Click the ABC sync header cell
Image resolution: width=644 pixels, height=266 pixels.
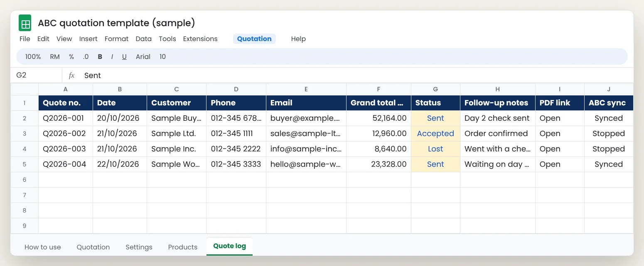tap(609, 103)
